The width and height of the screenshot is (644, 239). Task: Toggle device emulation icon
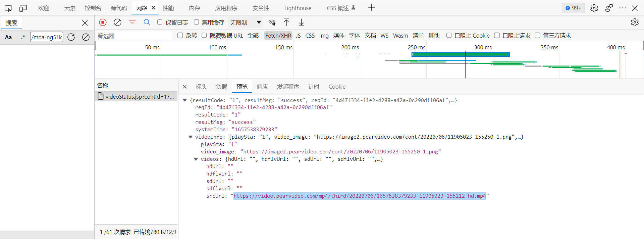pyautogui.click(x=23, y=8)
